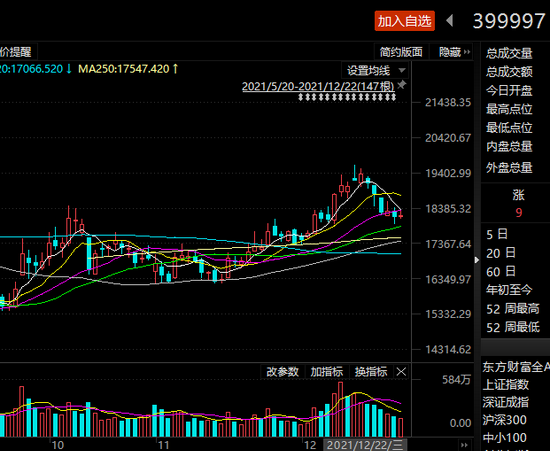Screen dimensions: 550x451
Task: Open the 设置均线 dropdown
Action: click(x=374, y=70)
